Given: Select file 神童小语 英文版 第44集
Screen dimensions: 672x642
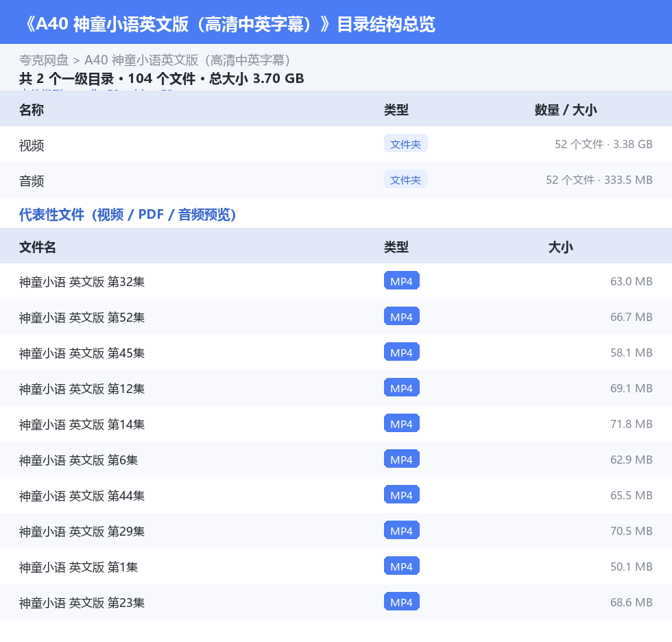Looking at the screenshot, I should click(82, 495).
